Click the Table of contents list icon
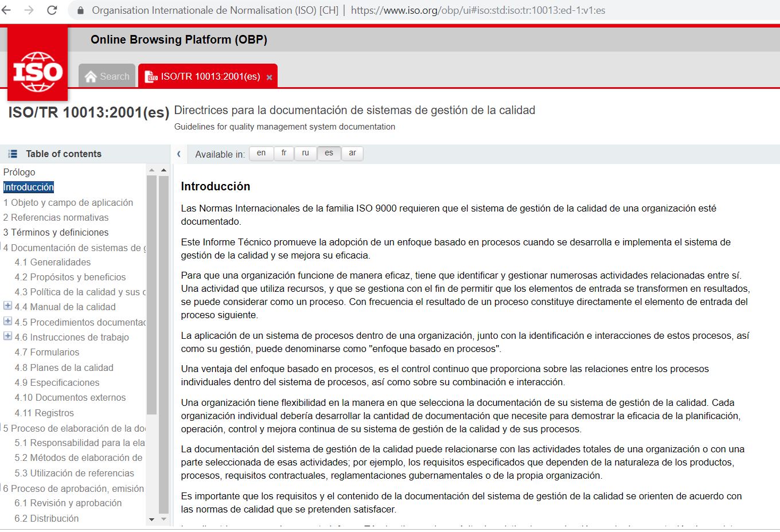This screenshot has width=780, height=532. pos(13,154)
